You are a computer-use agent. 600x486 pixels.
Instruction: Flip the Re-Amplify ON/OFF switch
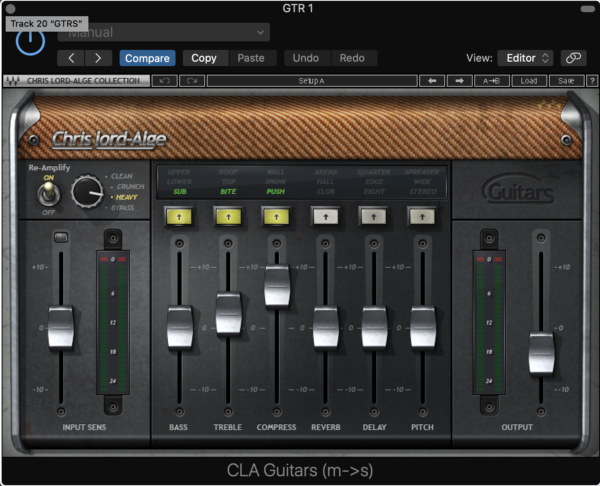tap(48, 193)
